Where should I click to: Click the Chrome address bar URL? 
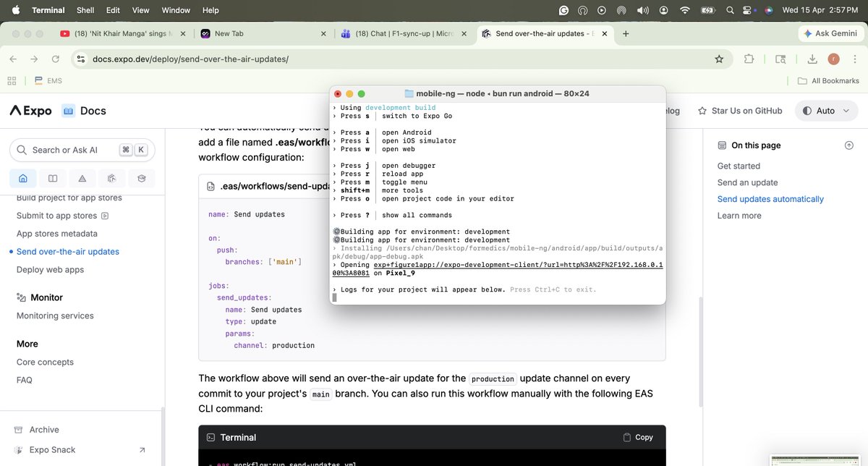tap(190, 59)
